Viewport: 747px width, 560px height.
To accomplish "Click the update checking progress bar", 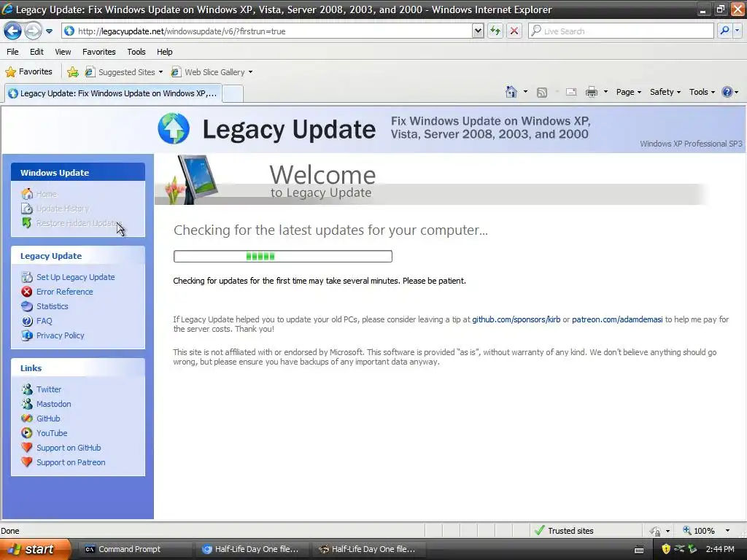I will click(283, 256).
